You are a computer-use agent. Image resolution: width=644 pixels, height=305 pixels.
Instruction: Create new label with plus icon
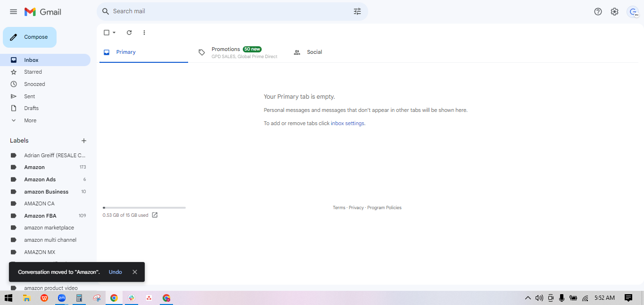pyautogui.click(x=84, y=141)
